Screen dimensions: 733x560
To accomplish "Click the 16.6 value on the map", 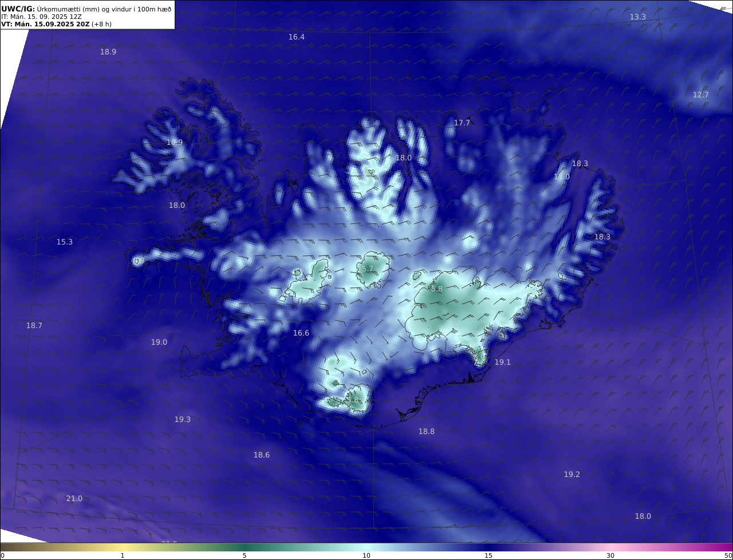I will click(301, 333).
